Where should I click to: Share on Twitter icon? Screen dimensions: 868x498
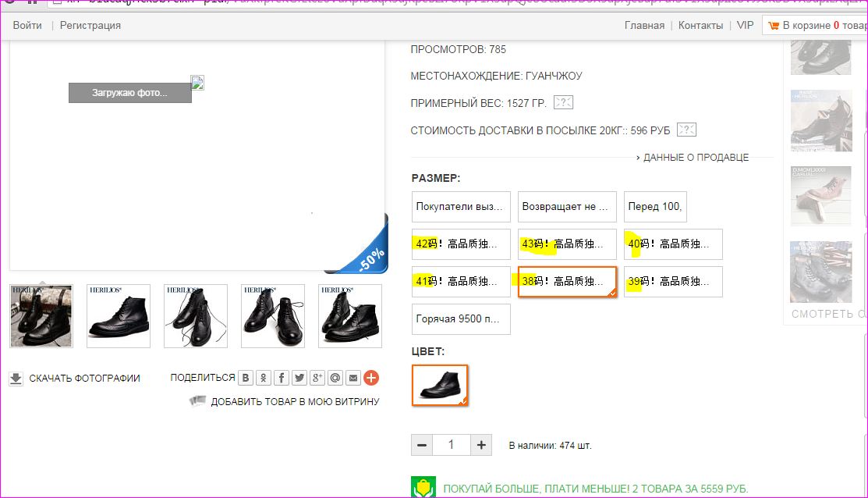tap(299, 378)
